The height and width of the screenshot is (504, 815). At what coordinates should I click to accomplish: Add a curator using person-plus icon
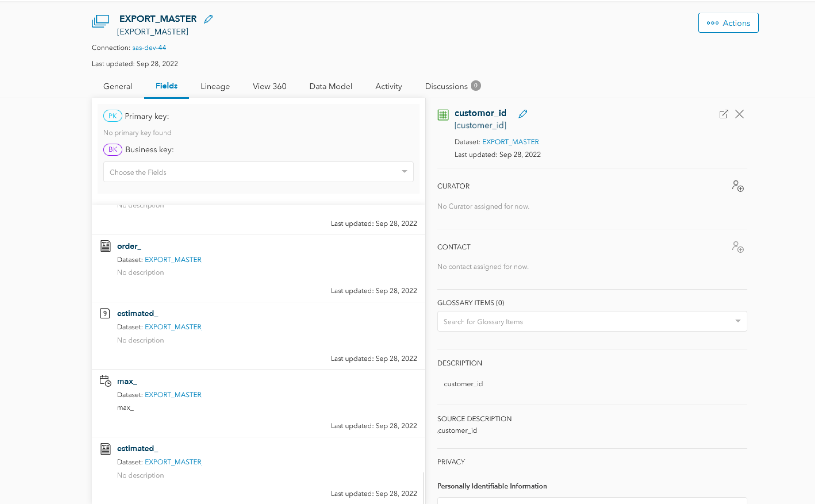tap(738, 186)
